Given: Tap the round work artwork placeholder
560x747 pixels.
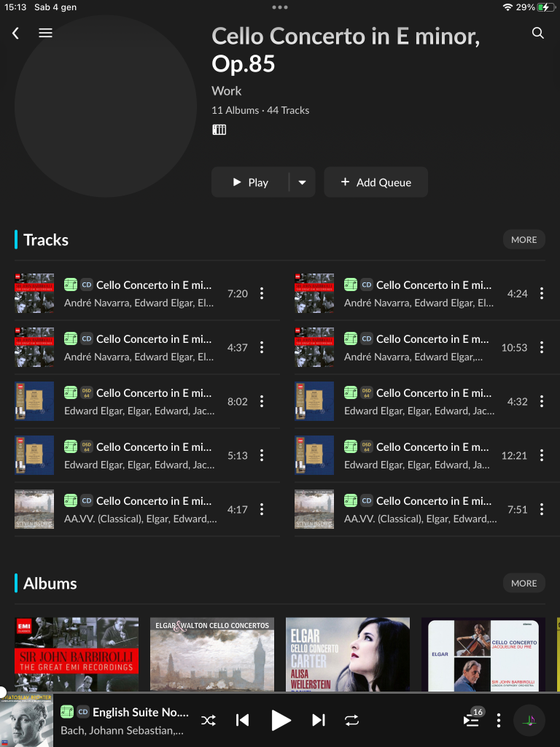Looking at the screenshot, I should 106,106.
